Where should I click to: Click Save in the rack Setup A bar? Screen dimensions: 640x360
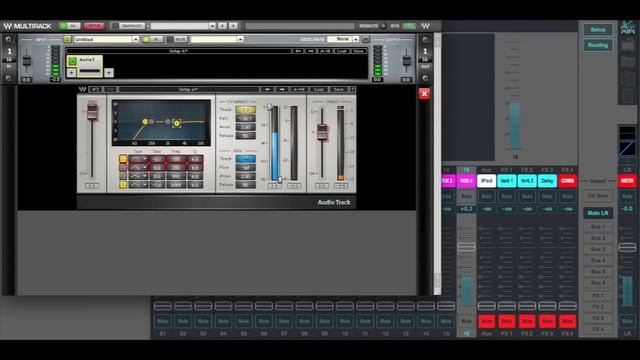358,51
